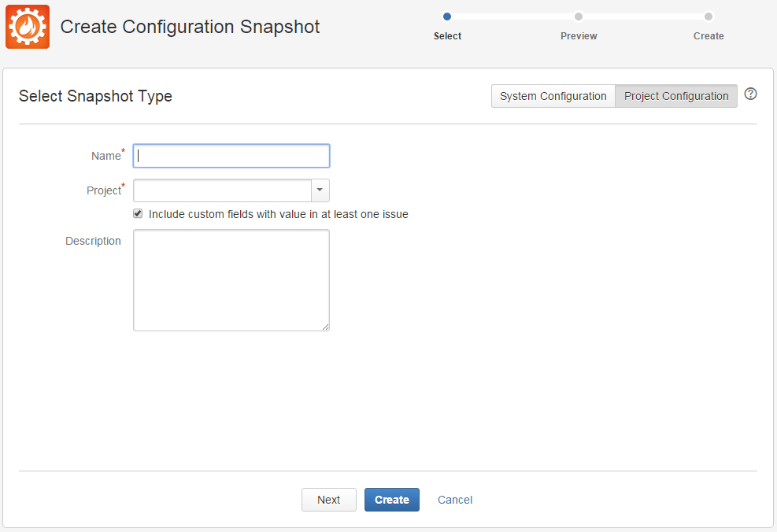Click the Next button
This screenshot has width=777, height=532.
coord(328,500)
